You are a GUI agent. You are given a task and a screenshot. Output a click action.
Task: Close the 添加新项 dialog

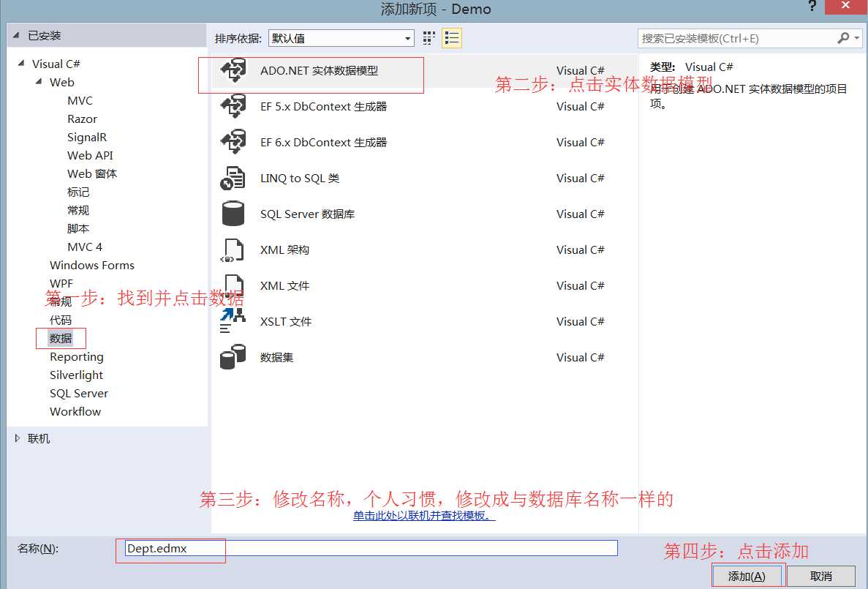pos(845,6)
